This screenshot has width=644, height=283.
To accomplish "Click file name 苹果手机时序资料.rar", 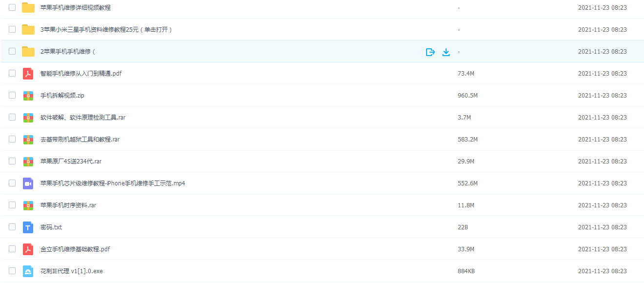I will [68, 205].
